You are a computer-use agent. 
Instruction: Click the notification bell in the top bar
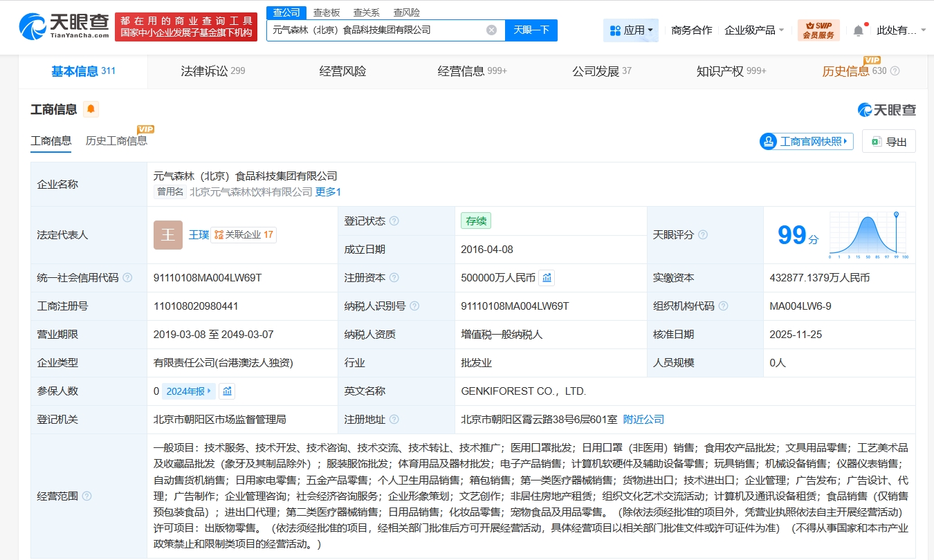pos(858,30)
